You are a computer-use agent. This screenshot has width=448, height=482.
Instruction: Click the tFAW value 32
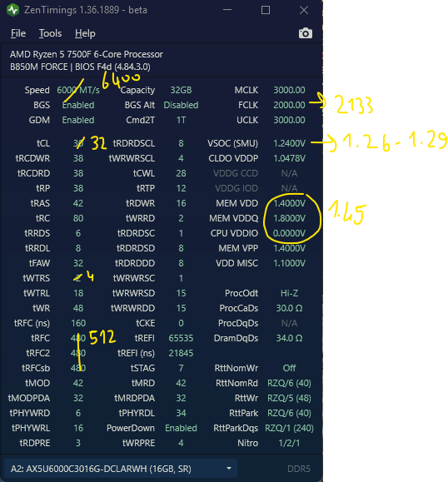[x=78, y=263]
